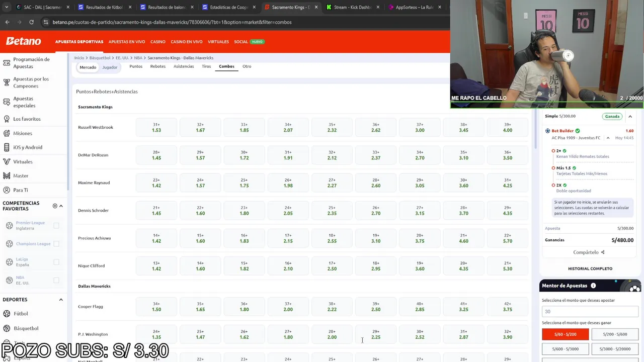This screenshot has height=362, width=644.
Task: Switch the toggle to Mercado
Action: [x=88, y=67]
